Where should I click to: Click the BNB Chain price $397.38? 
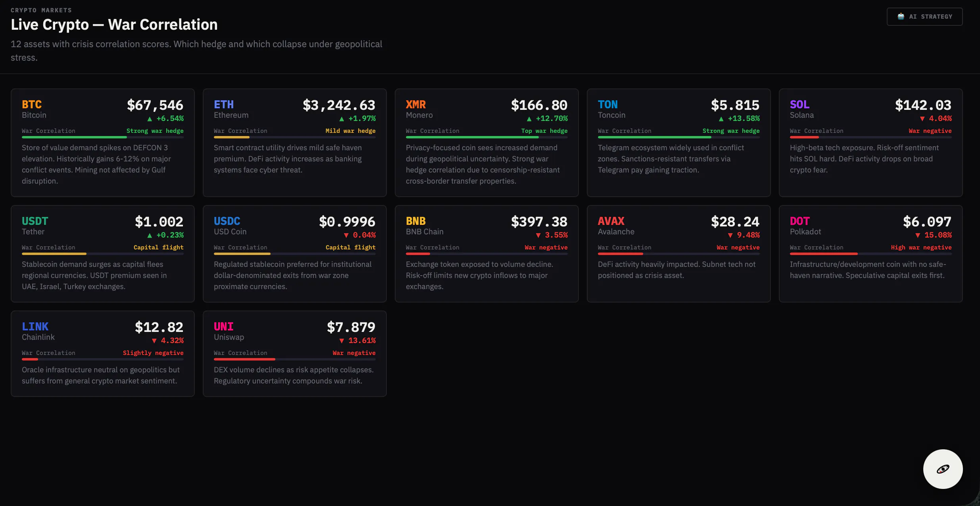539,222
